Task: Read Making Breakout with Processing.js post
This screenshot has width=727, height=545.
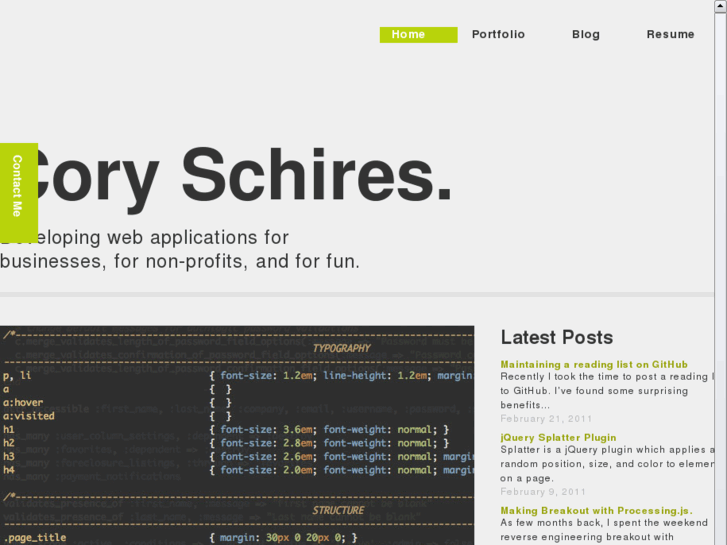Action: click(582, 511)
